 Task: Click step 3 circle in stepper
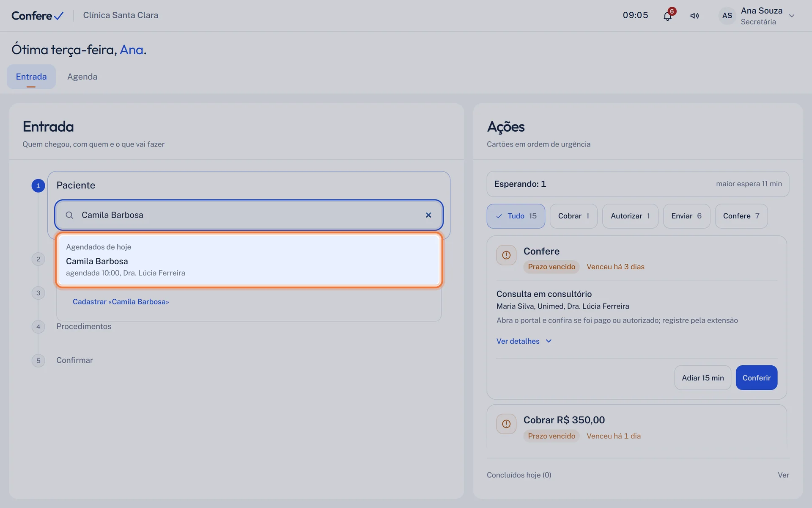(x=38, y=293)
